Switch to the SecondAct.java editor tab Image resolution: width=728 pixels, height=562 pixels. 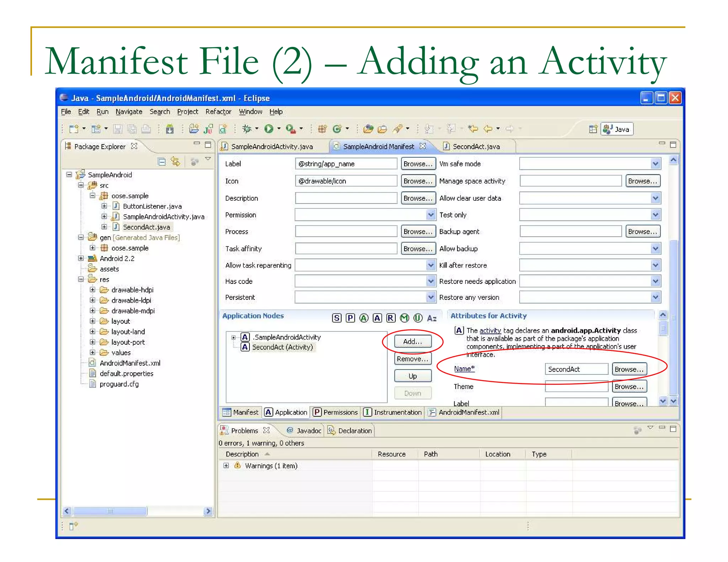coord(476,146)
